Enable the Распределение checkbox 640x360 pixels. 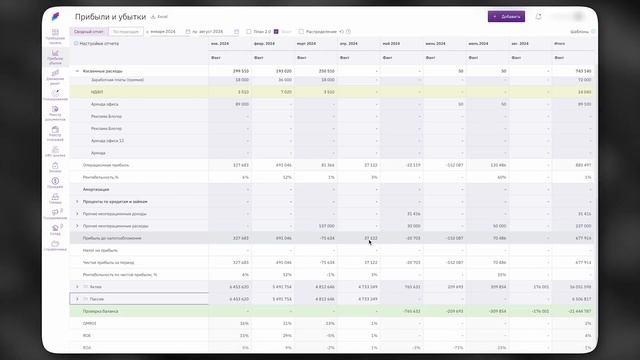coord(301,31)
